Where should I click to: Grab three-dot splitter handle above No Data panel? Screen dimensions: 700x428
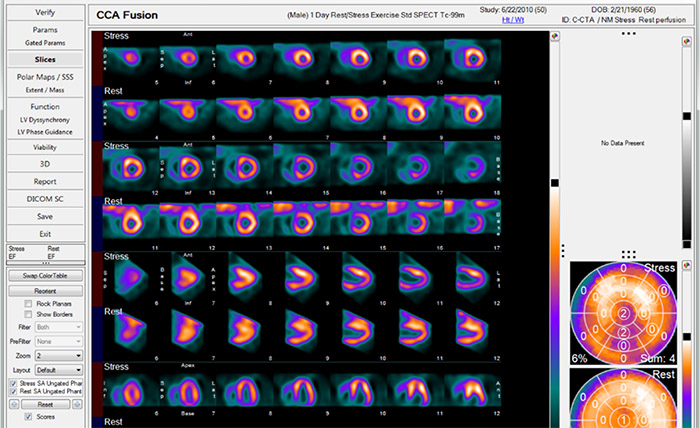(629, 33)
